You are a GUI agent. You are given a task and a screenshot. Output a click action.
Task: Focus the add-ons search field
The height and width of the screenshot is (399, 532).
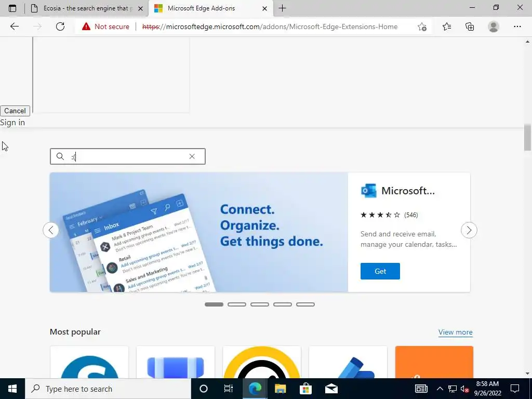point(128,156)
